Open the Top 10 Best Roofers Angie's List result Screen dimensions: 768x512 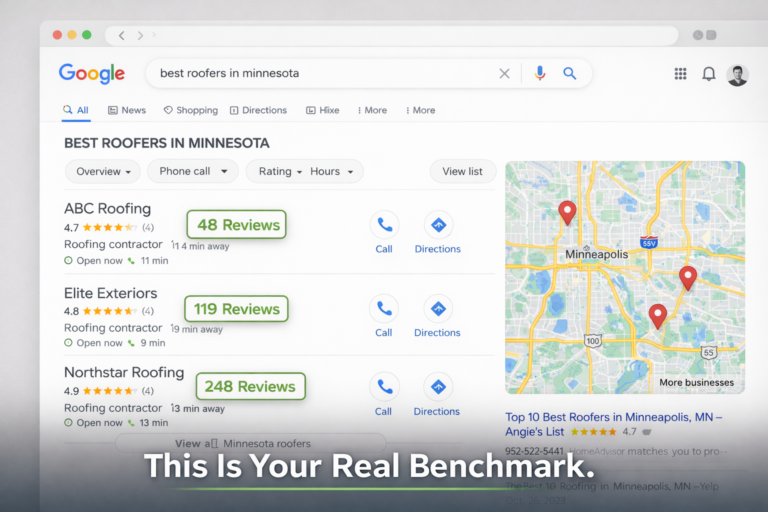[613, 424]
